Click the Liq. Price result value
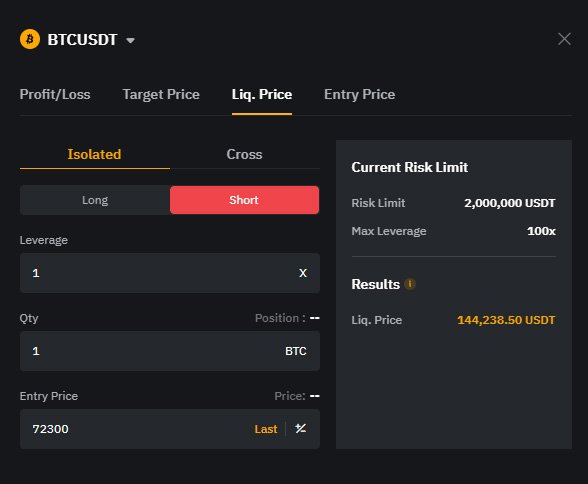The width and height of the screenshot is (588, 484). click(x=506, y=320)
